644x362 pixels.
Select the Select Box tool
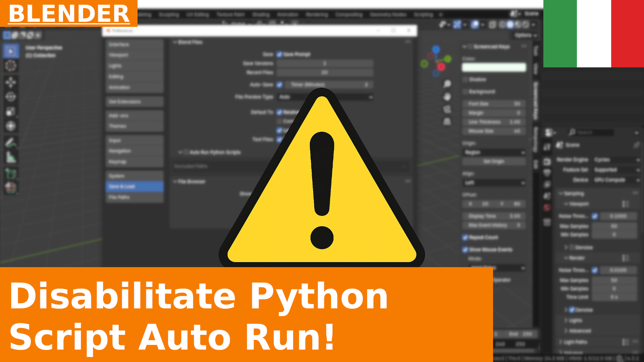[x=11, y=51]
